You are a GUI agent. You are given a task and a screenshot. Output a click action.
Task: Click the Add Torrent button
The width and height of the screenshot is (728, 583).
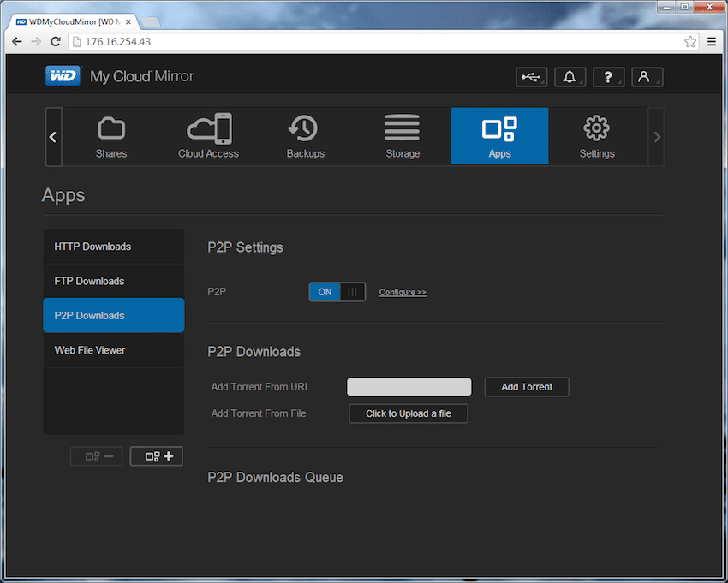coord(527,387)
